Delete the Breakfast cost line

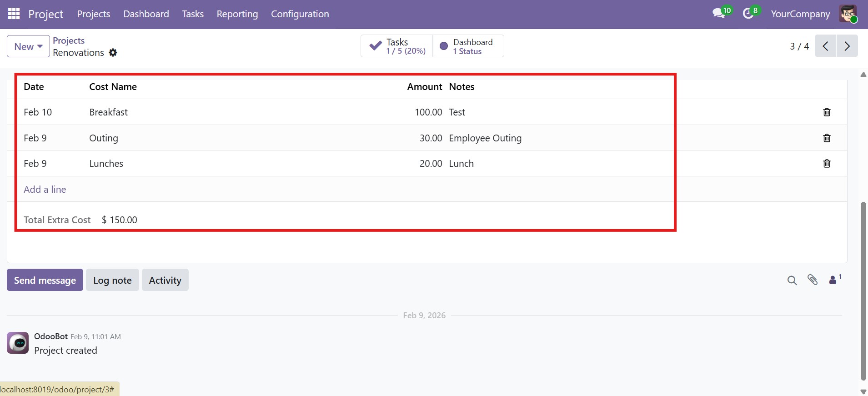click(827, 112)
